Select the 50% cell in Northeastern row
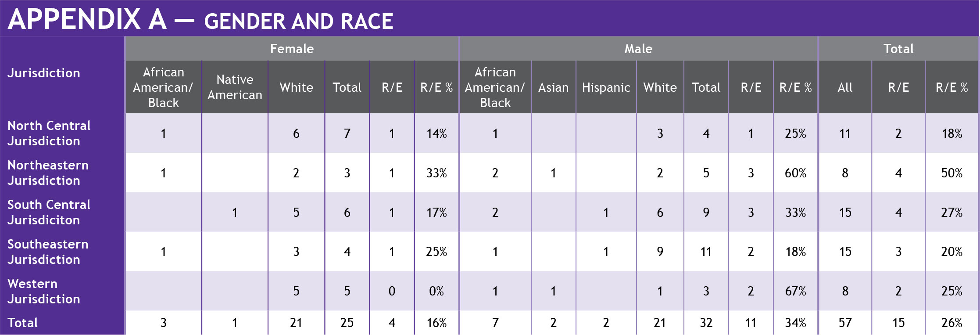Screen dimensions: 980x335 click(x=951, y=173)
